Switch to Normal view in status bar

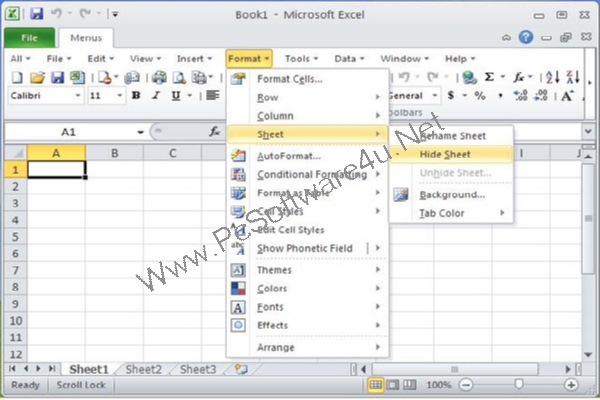tap(375, 385)
